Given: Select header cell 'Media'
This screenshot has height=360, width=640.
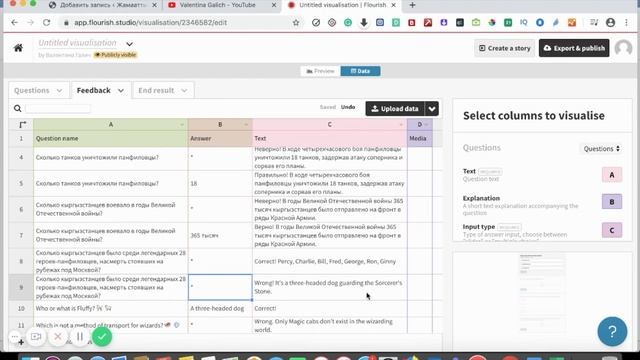Looking at the screenshot, I should tap(420, 138).
